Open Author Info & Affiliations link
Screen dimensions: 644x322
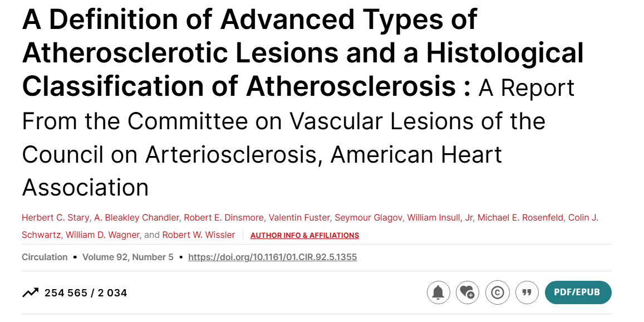tap(305, 236)
